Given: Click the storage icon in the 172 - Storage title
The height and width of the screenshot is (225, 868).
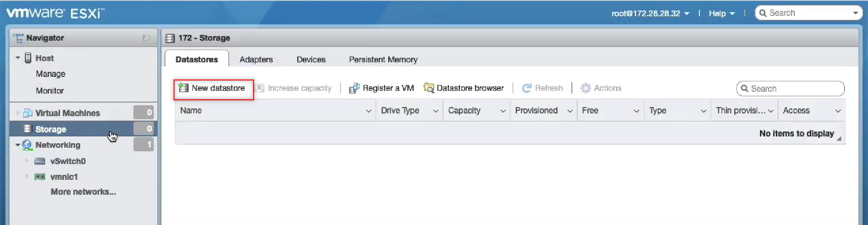Looking at the screenshot, I should [170, 38].
